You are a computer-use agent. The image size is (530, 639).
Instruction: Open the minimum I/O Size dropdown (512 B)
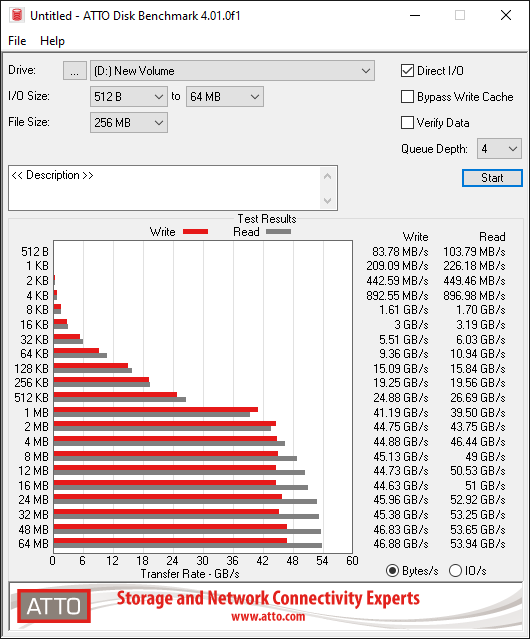(129, 97)
